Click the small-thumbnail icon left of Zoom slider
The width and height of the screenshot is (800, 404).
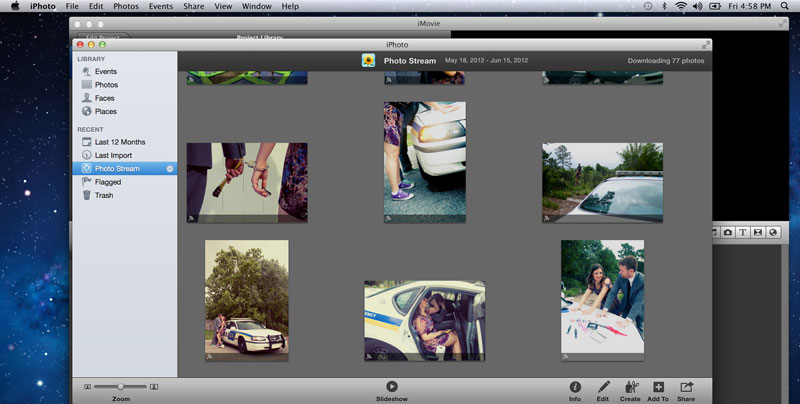click(88, 387)
